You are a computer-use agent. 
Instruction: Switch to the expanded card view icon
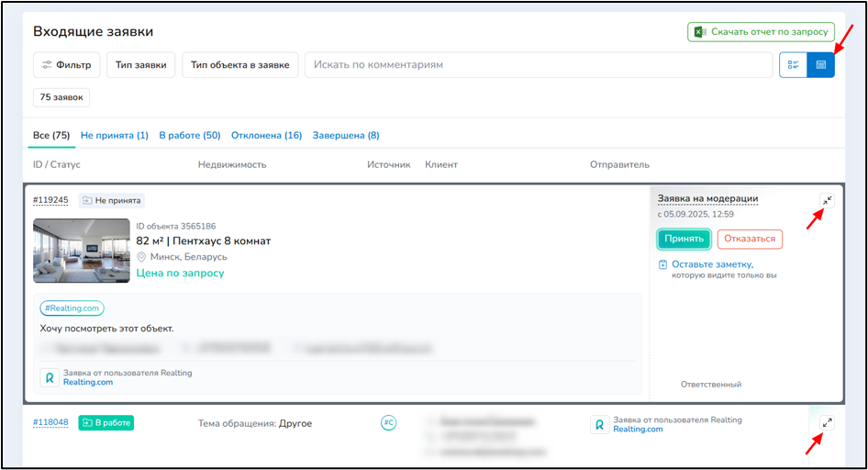(x=821, y=65)
